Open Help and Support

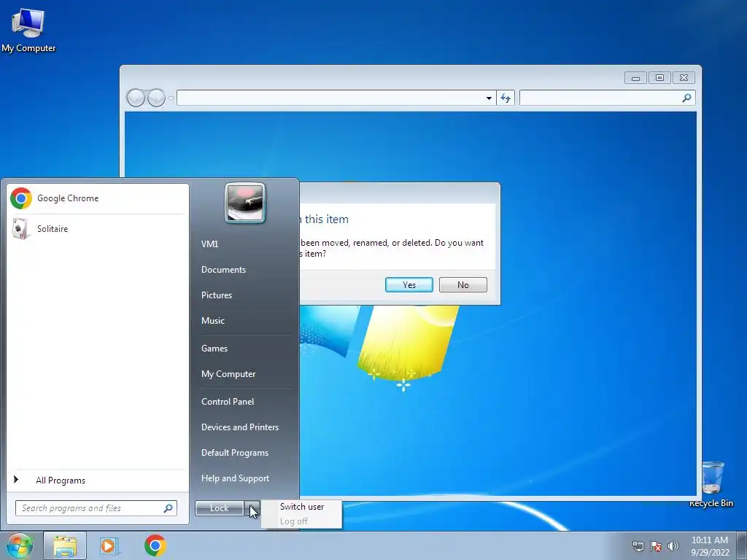pos(236,478)
